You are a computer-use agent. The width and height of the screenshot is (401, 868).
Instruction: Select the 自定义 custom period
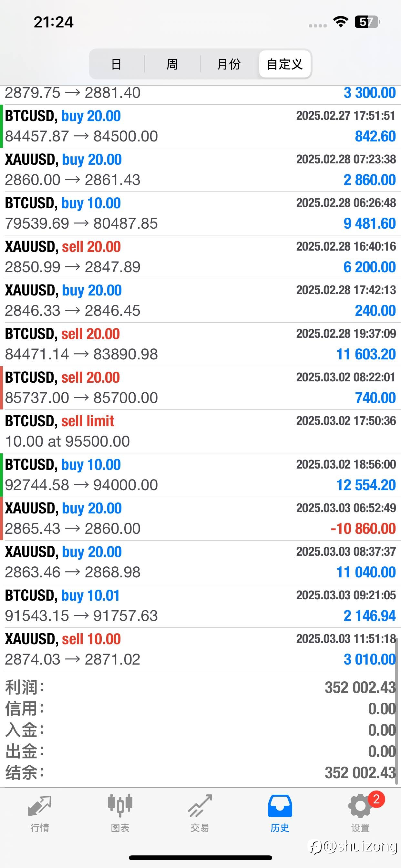(285, 64)
